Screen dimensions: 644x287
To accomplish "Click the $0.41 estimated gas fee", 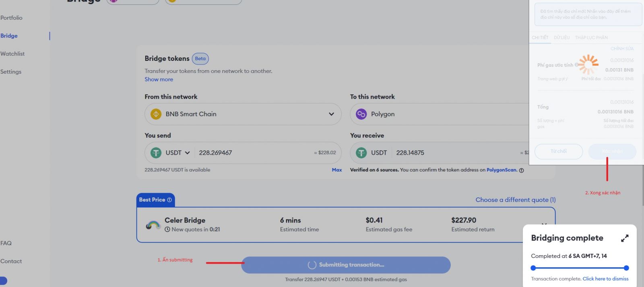I will point(374,220).
